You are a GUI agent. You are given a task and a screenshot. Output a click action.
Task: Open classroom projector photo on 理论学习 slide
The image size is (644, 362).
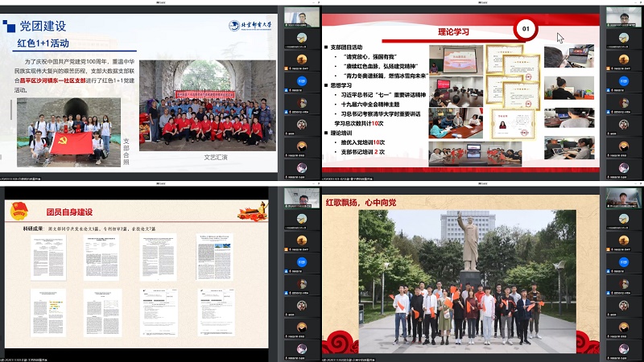(456, 60)
